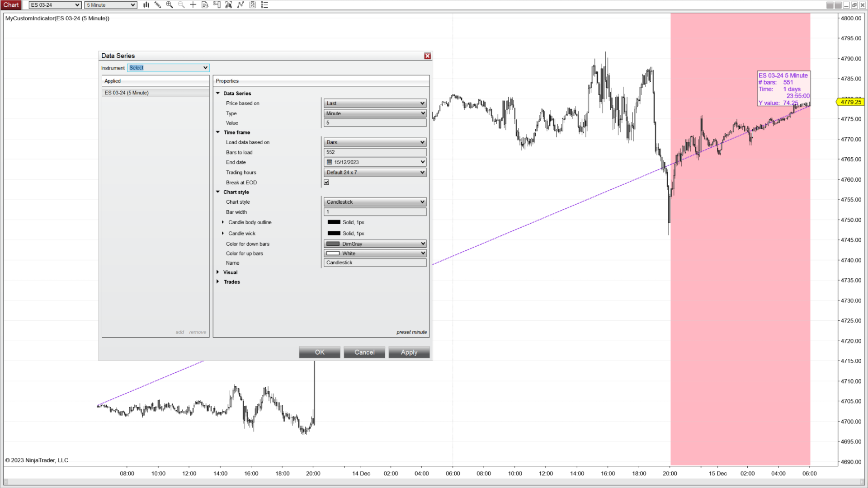Select ES 03-24 (5 Minute) applied series
The width and height of the screenshot is (868, 488).
tap(127, 93)
